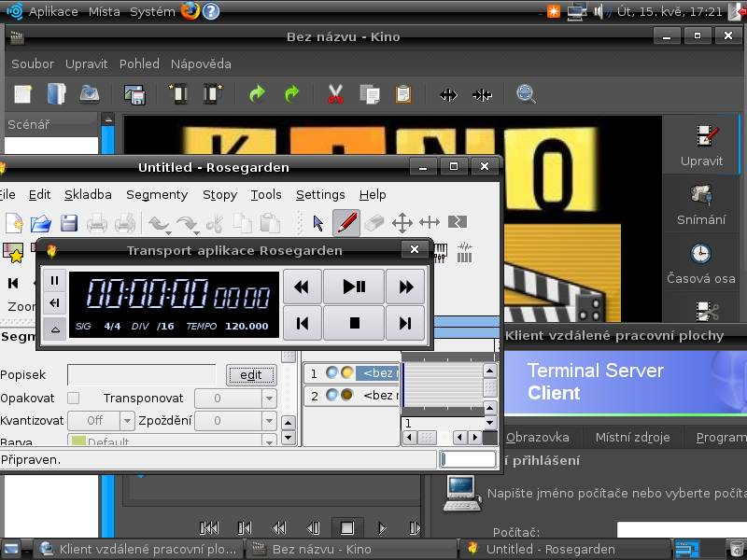Select the eraser tool in Rosegarden
This screenshot has height=560, width=747.
tap(374, 222)
